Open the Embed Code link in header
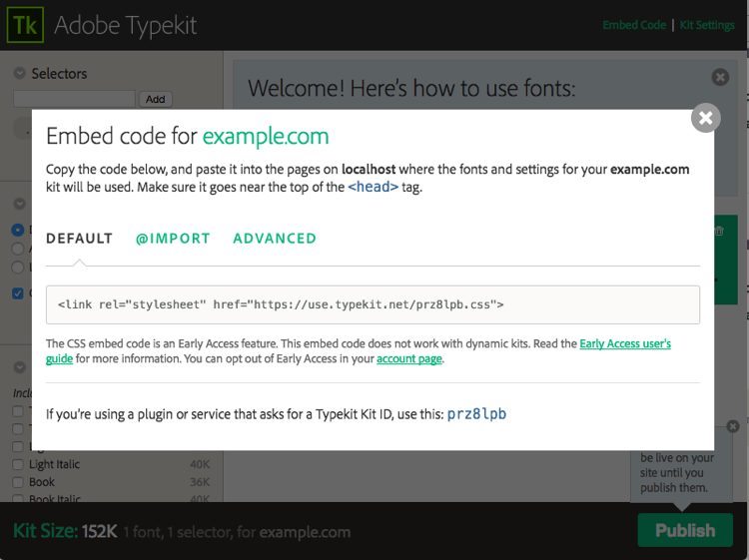 634,25
